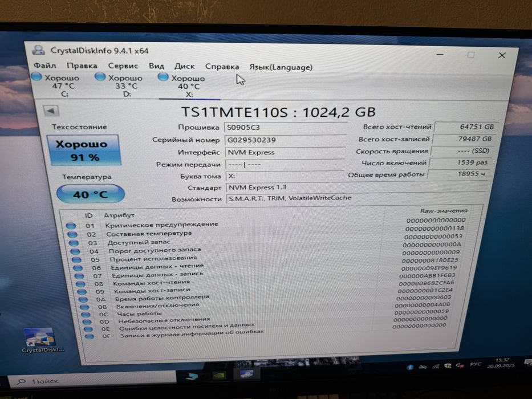532x399 pixels.
Task: Click the Raw-значения column header
Action: (444, 211)
